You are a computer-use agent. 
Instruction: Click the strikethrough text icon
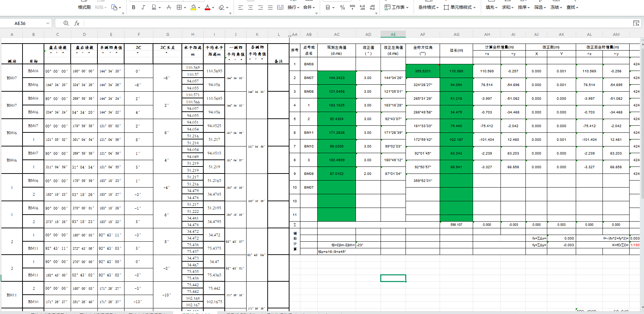169,7
